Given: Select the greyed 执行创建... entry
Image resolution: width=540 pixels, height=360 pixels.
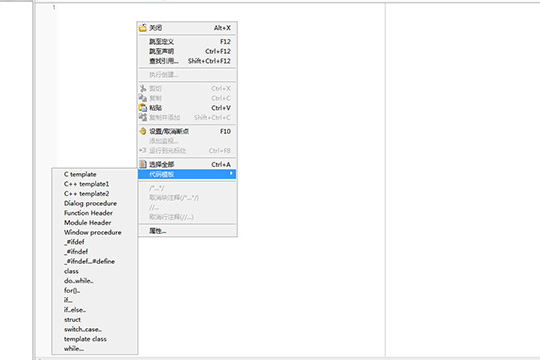Looking at the screenshot, I should tap(187, 75).
